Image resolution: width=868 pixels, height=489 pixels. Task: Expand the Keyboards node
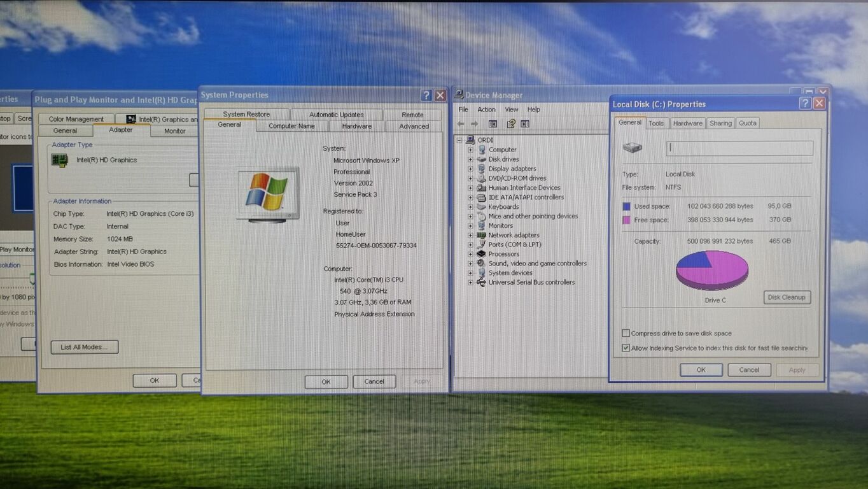point(471,207)
